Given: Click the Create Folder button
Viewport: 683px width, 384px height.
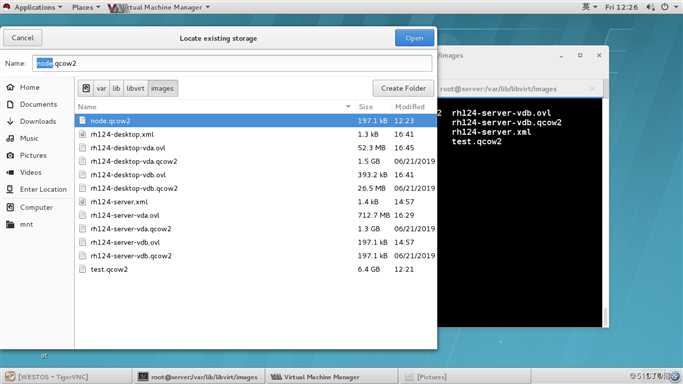Looking at the screenshot, I should click(x=403, y=88).
